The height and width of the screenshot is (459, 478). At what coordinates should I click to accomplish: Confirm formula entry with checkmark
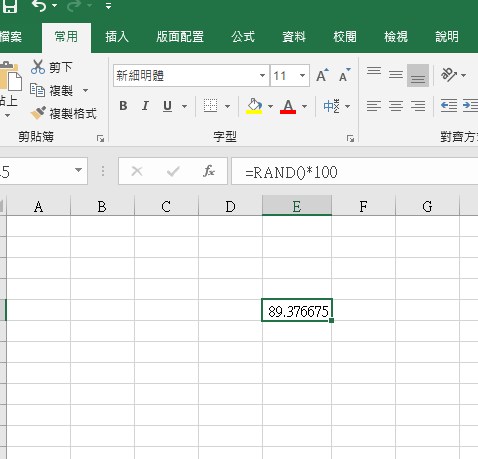tap(173, 171)
